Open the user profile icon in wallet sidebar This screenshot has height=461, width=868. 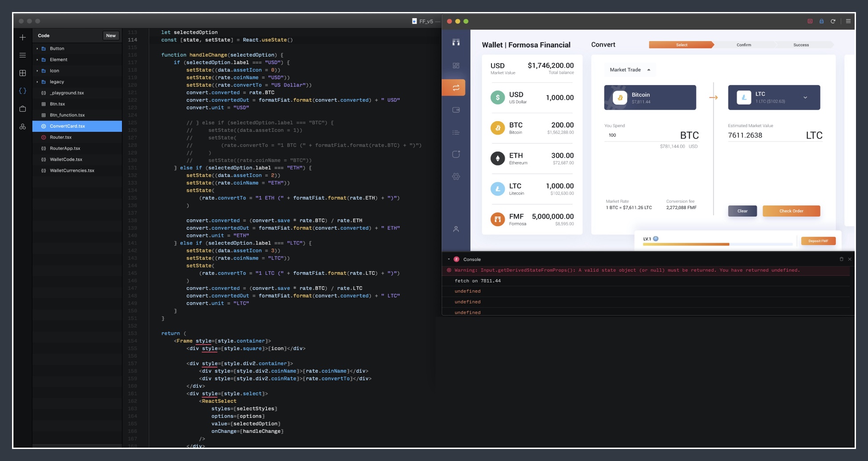coord(456,229)
